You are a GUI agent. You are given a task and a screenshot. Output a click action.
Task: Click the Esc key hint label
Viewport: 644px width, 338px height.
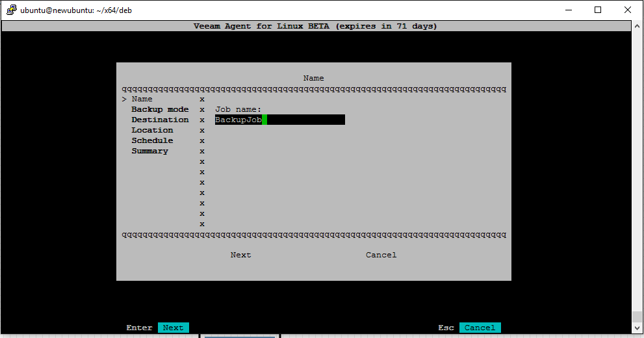pyautogui.click(x=446, y=328)
